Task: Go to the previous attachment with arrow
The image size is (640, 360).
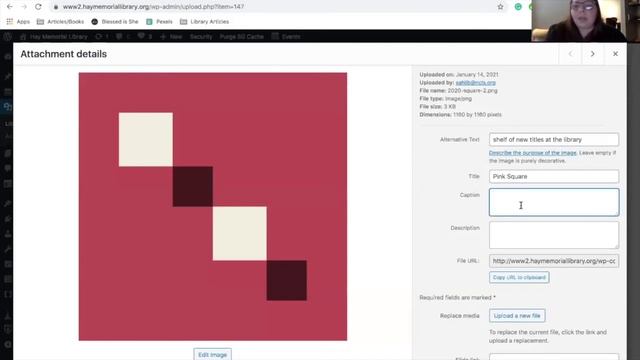Action: point(571,54)
